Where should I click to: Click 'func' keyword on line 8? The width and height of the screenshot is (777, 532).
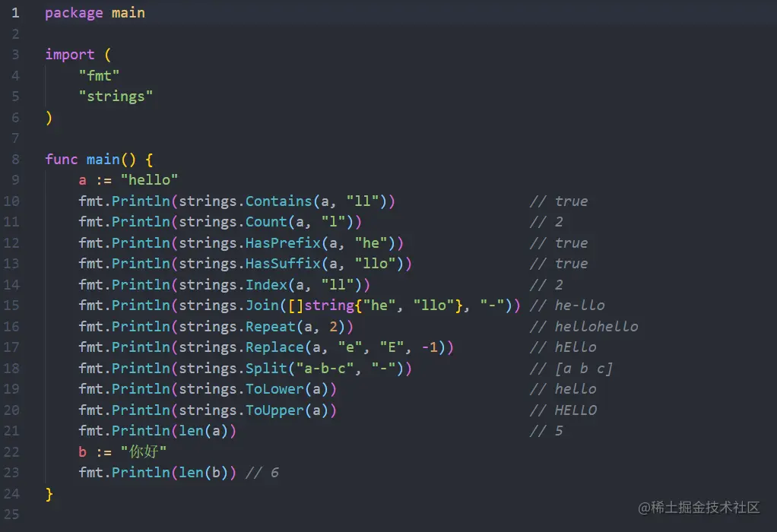pyautogui.click(x=62, y=159)
